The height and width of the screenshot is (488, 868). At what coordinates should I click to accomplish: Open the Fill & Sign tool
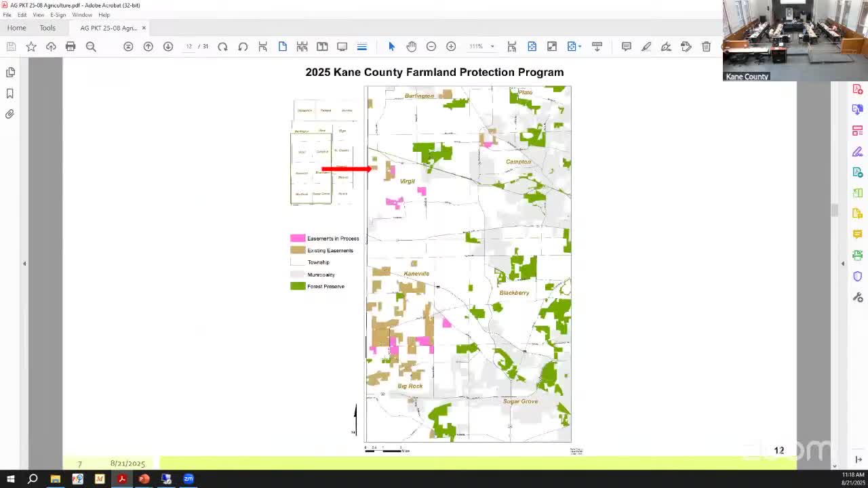point(857,151)
